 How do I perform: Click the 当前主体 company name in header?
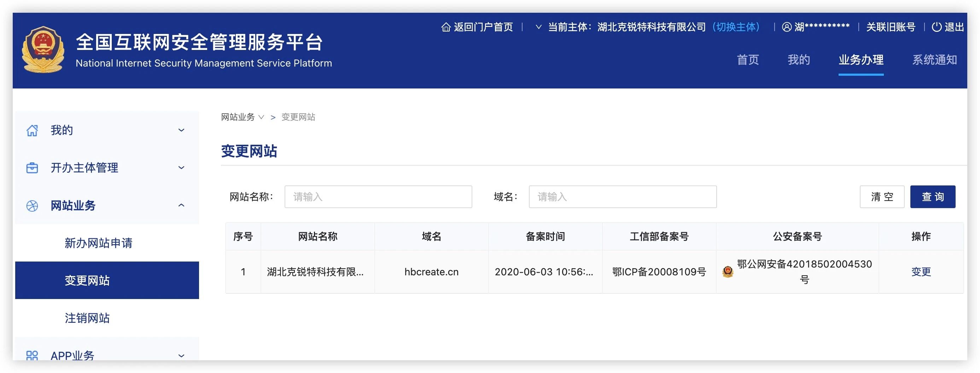tap(651, 27)
